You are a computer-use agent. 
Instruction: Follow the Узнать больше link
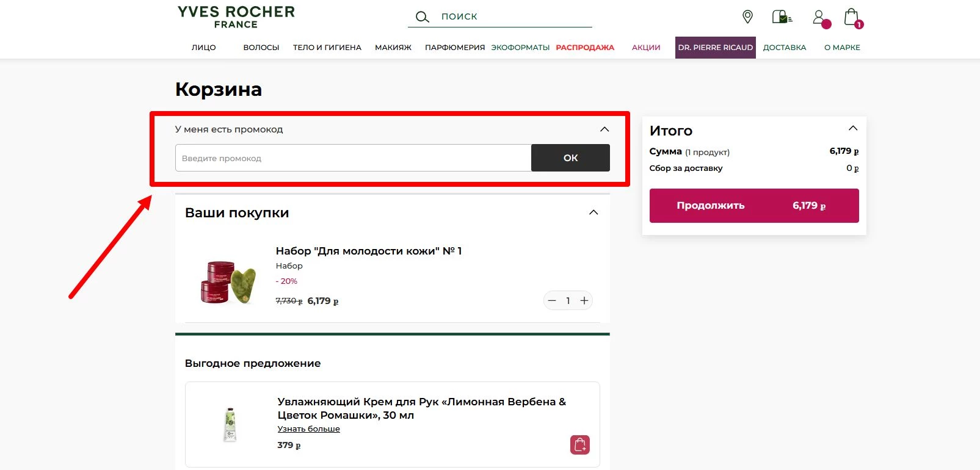coord(308,429)
